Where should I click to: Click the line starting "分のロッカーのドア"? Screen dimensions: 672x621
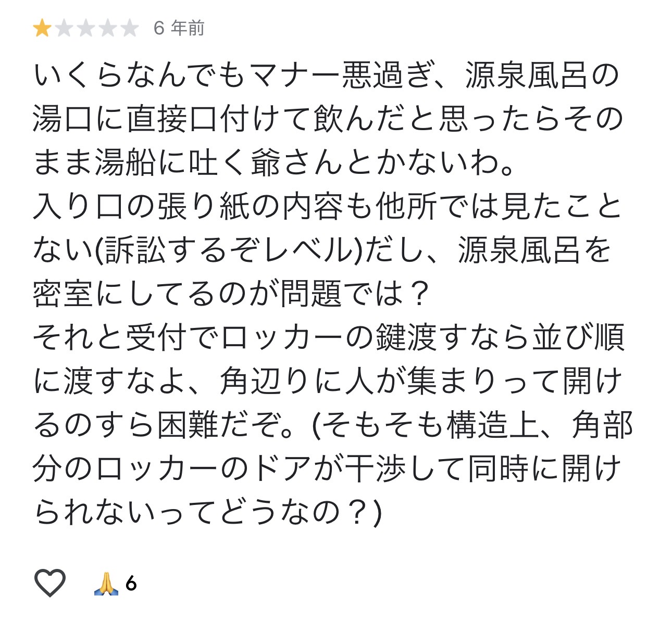(328, 469)
